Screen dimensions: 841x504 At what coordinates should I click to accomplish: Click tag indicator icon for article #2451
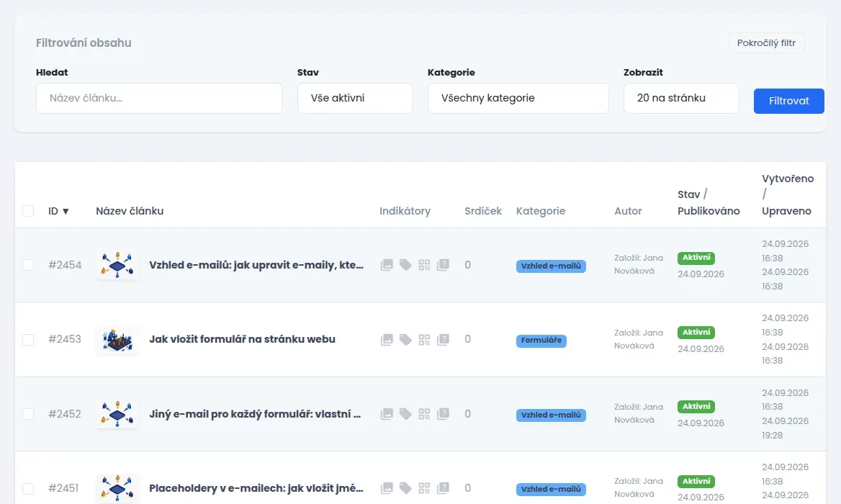pyautogui.click(x=405, y=488)
